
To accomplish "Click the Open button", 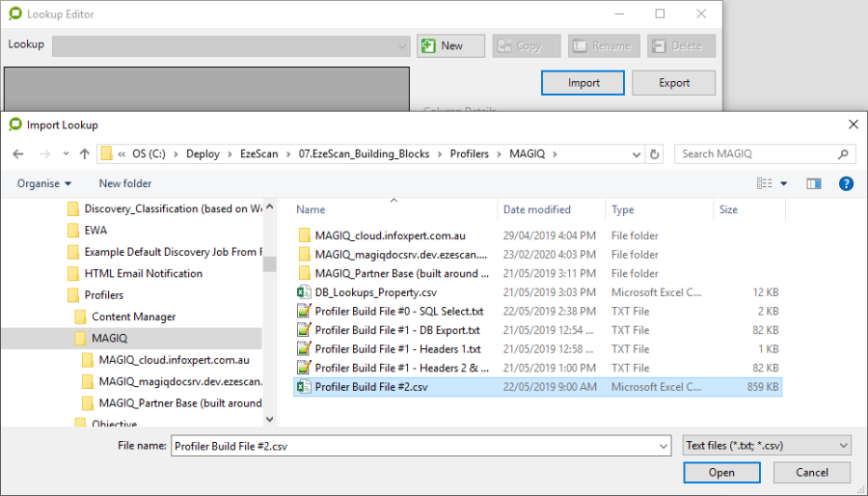I will point(721,473).
